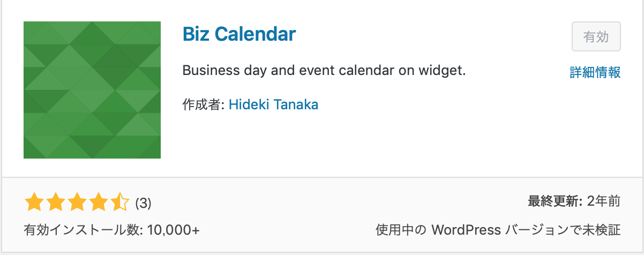The image size is (644, 255).
Task: Click the half-filled fifth star
Action: (119, 203)
